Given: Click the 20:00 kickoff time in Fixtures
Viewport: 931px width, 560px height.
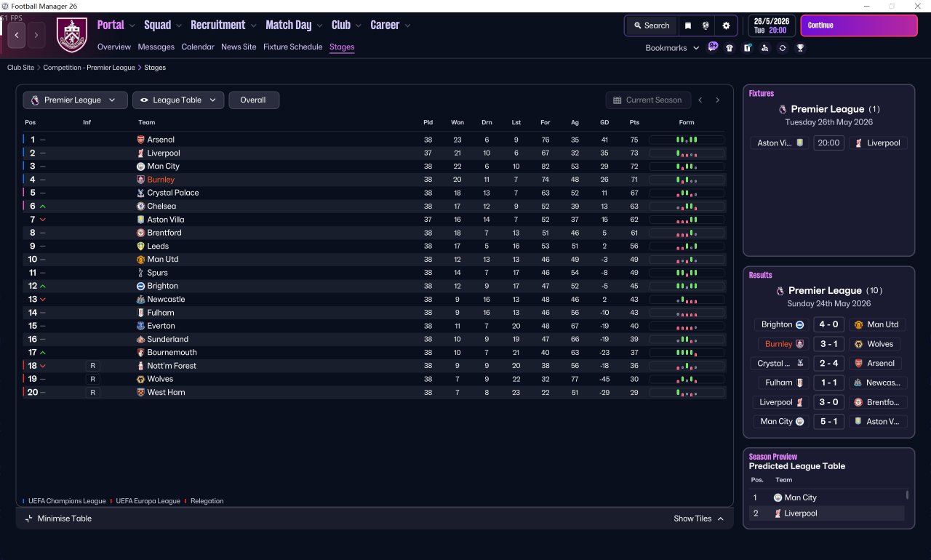Looking at the screenshot, I should [828, 143].
